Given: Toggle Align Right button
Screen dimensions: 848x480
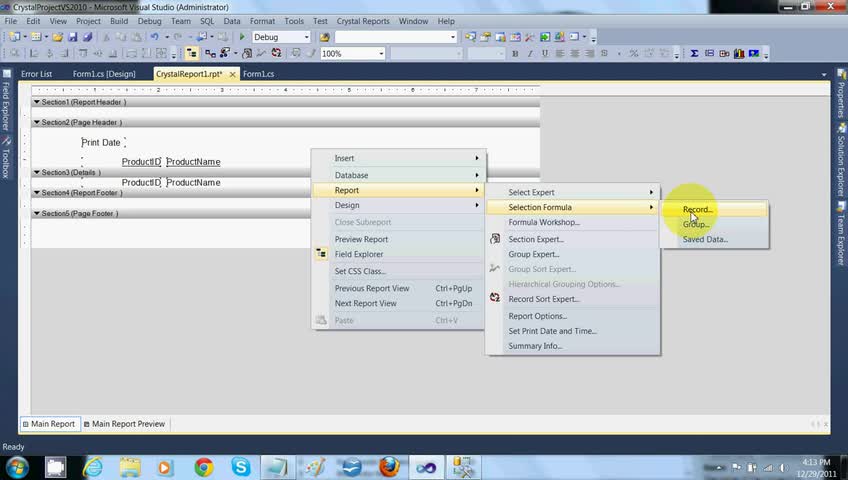Looking at the screenshot, I should click(589, 53).
